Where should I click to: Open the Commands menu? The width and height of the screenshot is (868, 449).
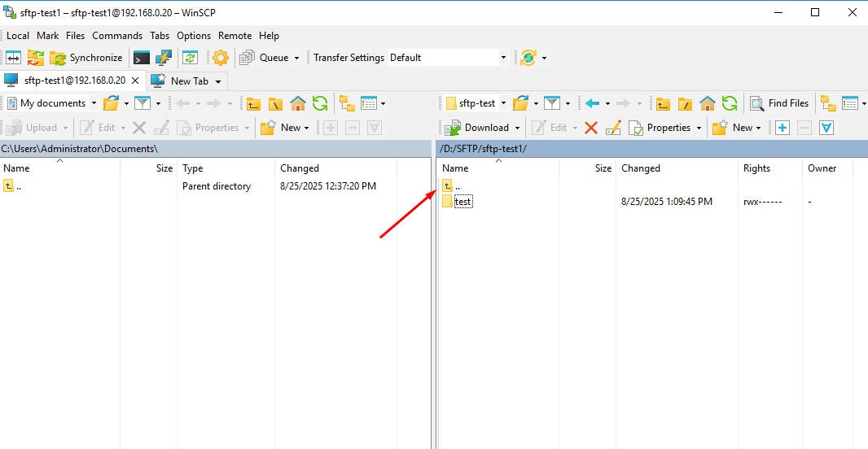click(x=117, y=36)
